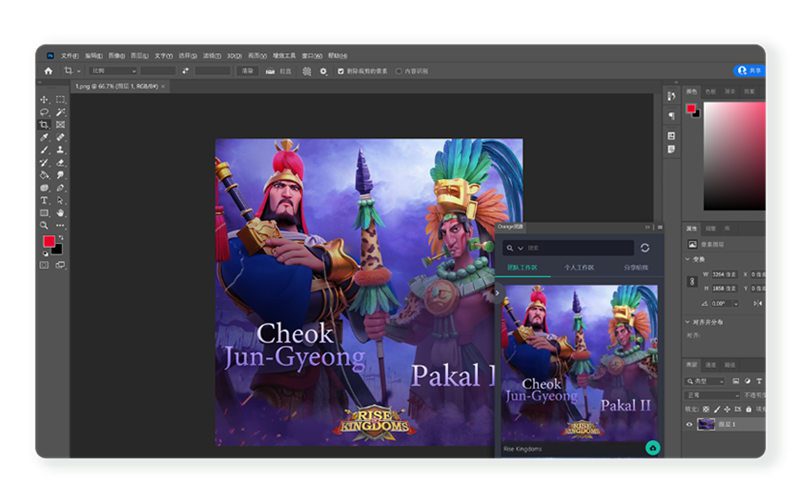Click the 清除 button in options bar
The width and height of the screenshot is (800, 482).
(x=247, y=71)
